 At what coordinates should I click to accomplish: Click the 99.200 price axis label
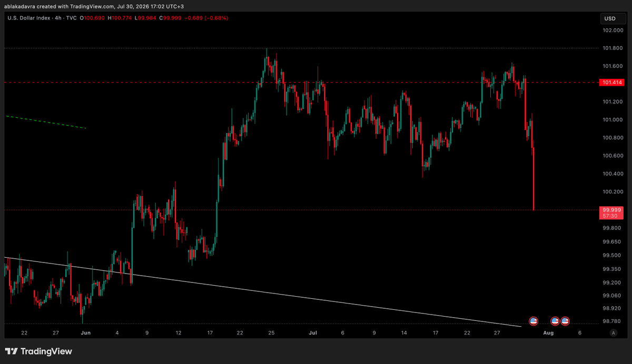tap(611, 282)
